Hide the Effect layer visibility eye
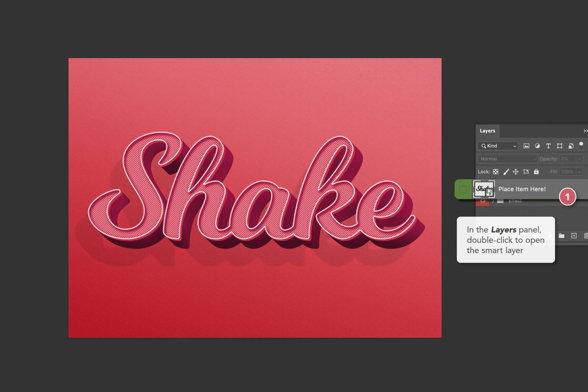 (483, 200)
